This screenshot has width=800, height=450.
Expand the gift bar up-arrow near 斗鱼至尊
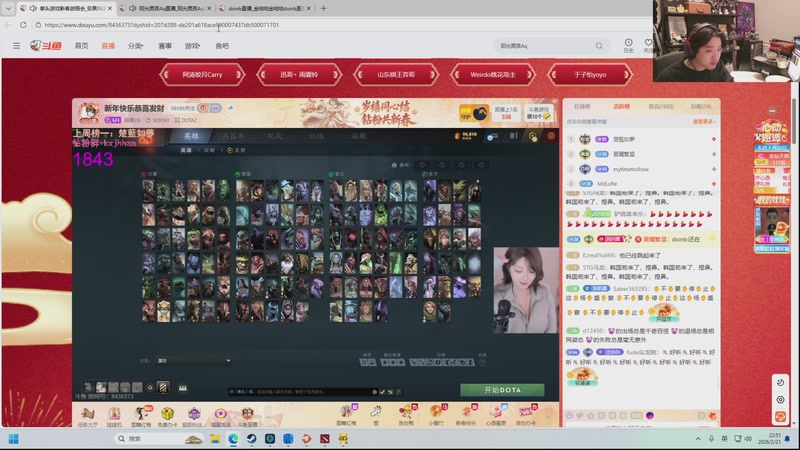269,417
